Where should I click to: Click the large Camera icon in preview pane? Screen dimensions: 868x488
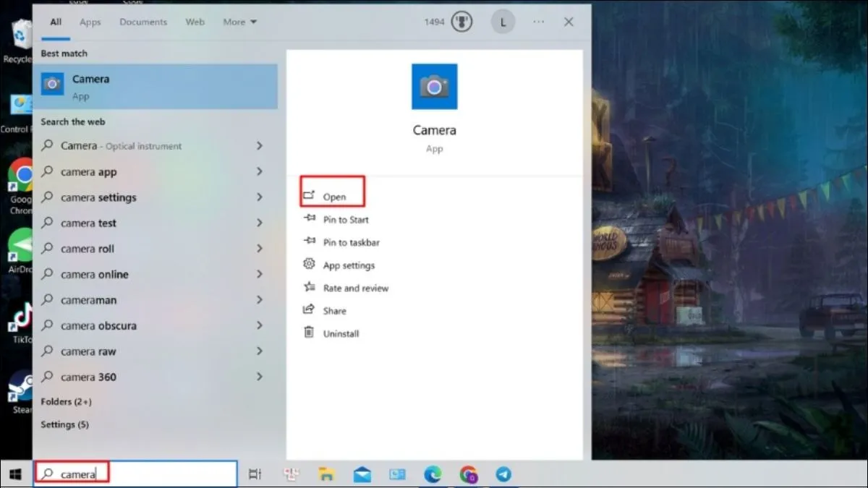point(434,86)
